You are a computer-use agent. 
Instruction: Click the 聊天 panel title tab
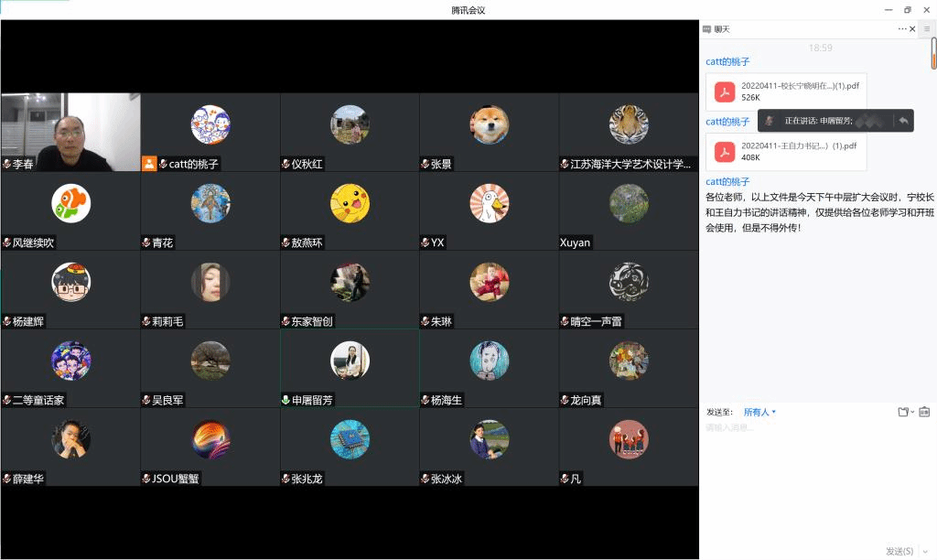click(721, 29)
